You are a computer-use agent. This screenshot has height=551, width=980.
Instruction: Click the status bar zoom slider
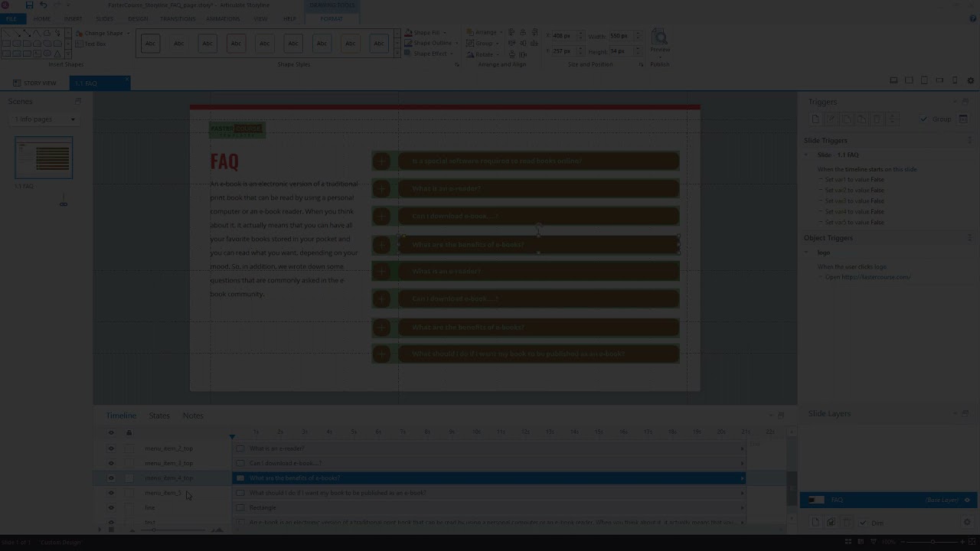[x=932, y=542]
